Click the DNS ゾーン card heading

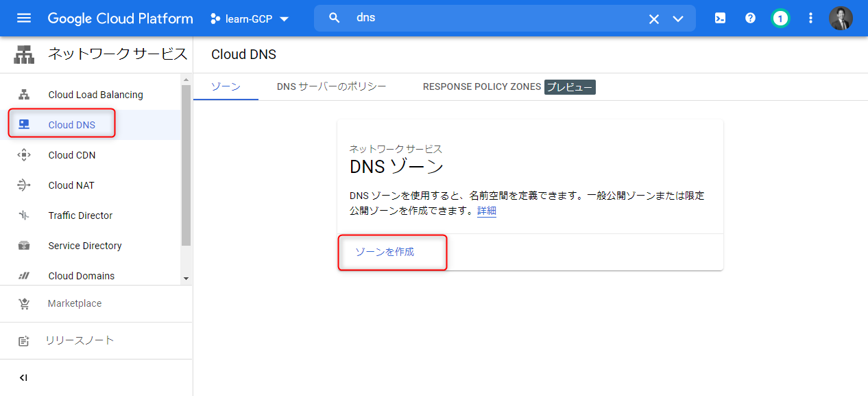pyautogui.click(x=397, y=167)
